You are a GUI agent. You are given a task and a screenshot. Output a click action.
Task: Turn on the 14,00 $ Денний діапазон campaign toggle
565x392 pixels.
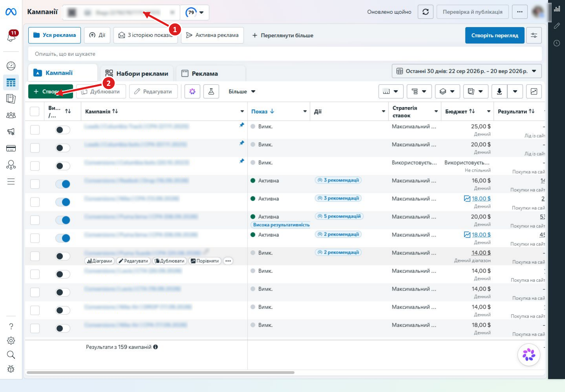tap(63, 256)
